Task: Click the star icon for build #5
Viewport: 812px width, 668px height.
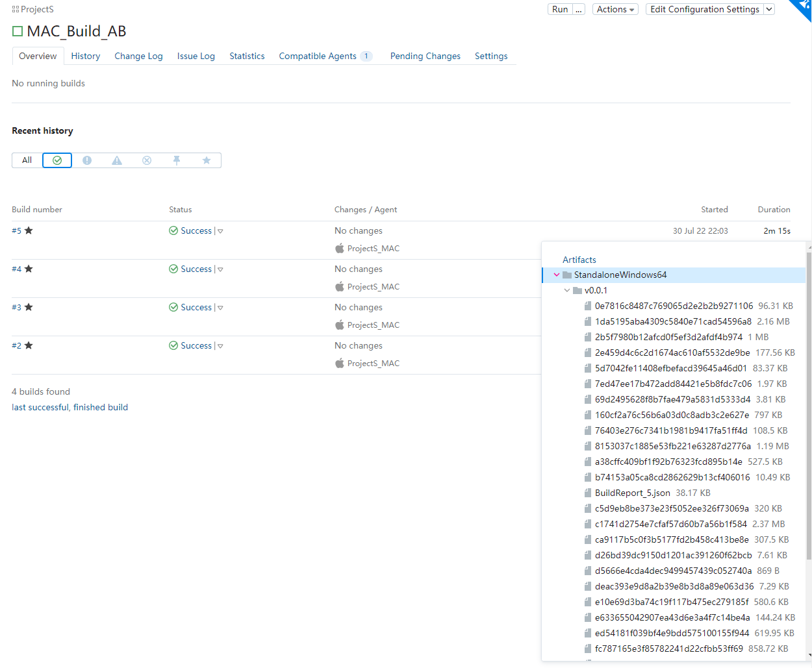Action: [29, 230]
